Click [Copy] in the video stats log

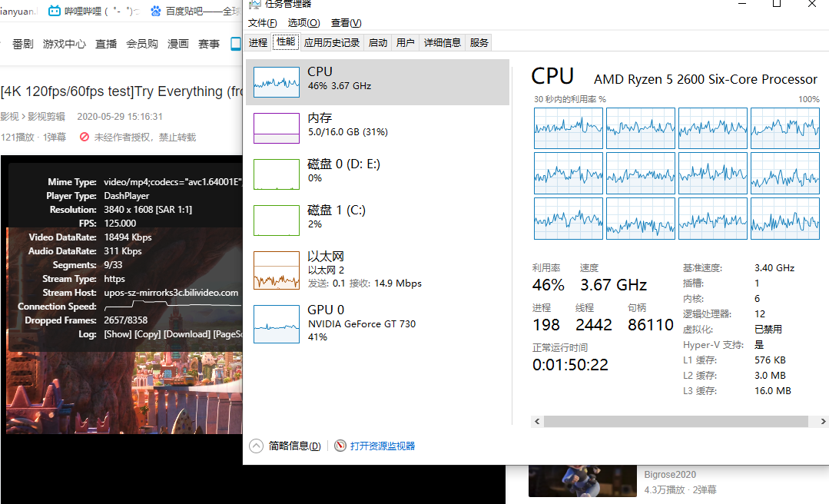point(148,334)
